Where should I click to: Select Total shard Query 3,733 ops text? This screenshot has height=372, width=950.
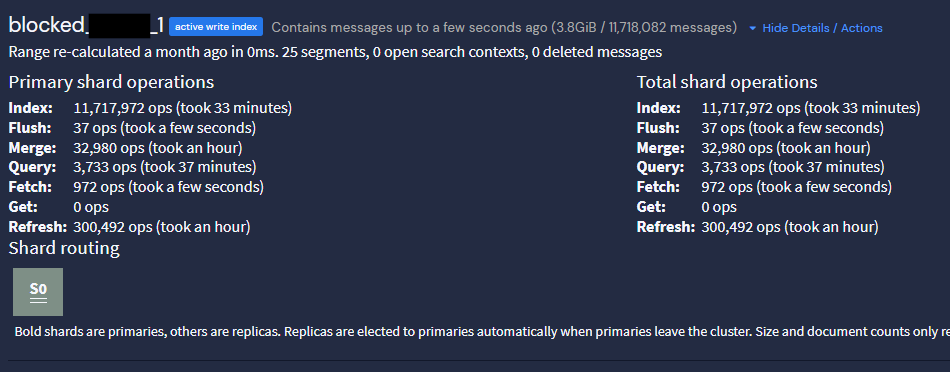click(793, 167)
